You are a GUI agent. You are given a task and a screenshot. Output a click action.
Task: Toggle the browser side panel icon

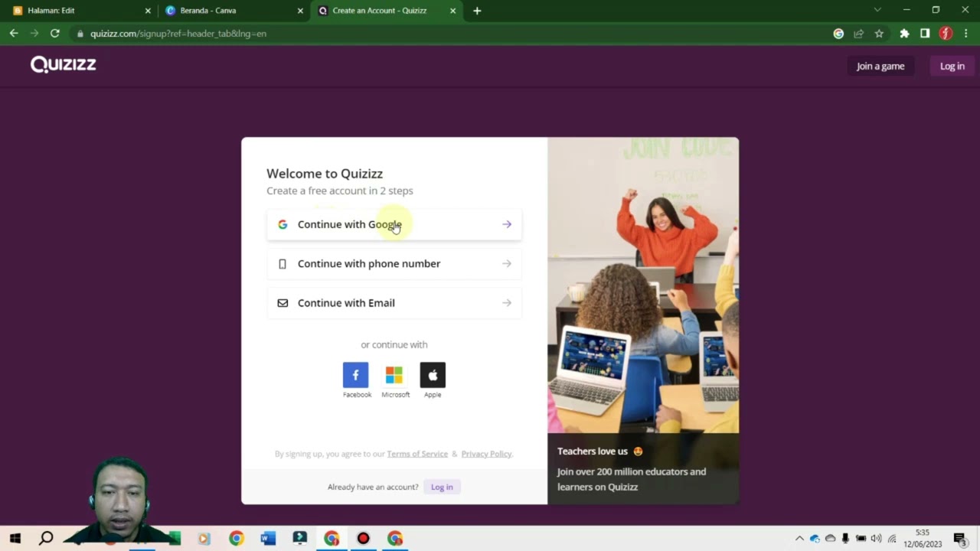pyautogui.click(x=925, y=34)
